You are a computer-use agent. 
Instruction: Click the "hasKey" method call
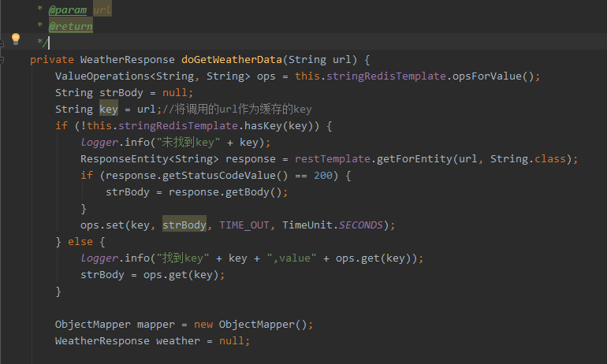263,126
